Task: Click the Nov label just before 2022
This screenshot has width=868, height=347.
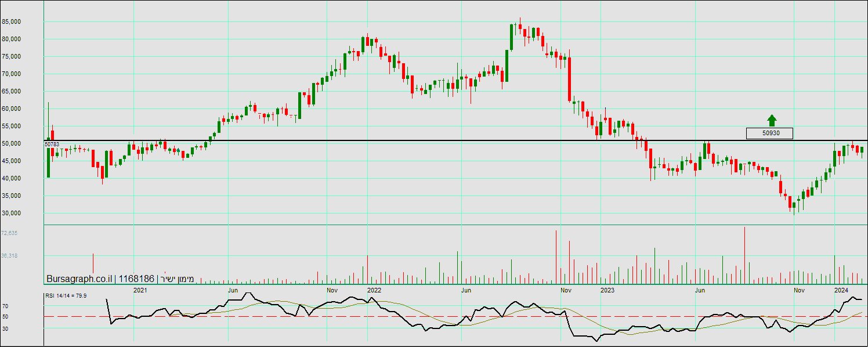Action: (x=332, y=290)
